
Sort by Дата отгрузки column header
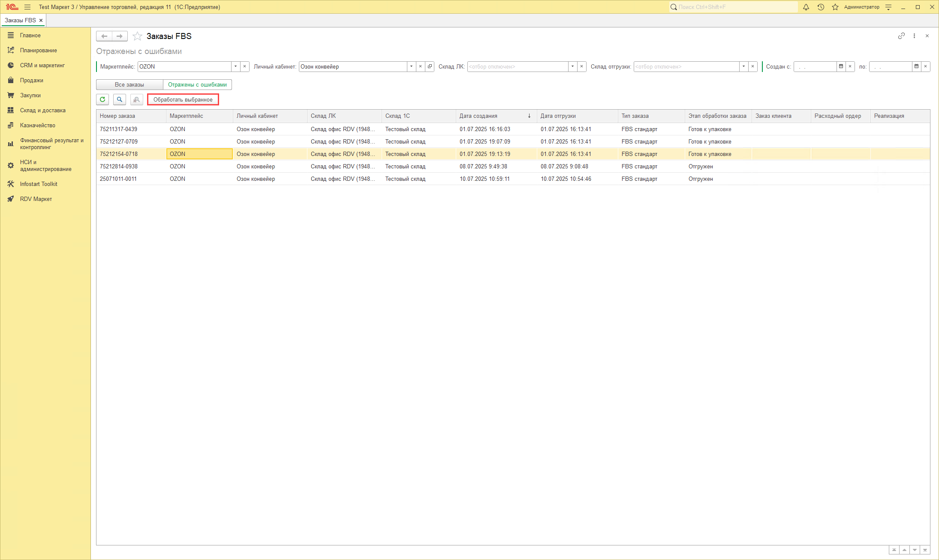point(577,116)
